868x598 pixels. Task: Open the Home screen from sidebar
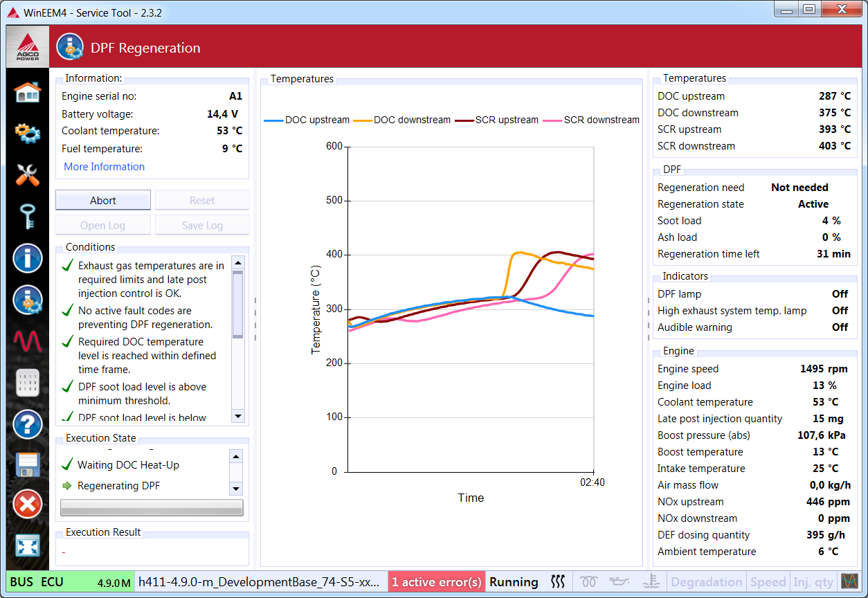pyautogui.click(x=28, y=92)
